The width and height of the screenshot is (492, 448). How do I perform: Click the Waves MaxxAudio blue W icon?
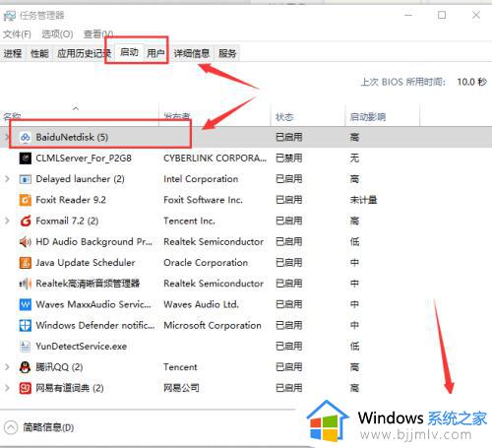[x=26, y=304]
